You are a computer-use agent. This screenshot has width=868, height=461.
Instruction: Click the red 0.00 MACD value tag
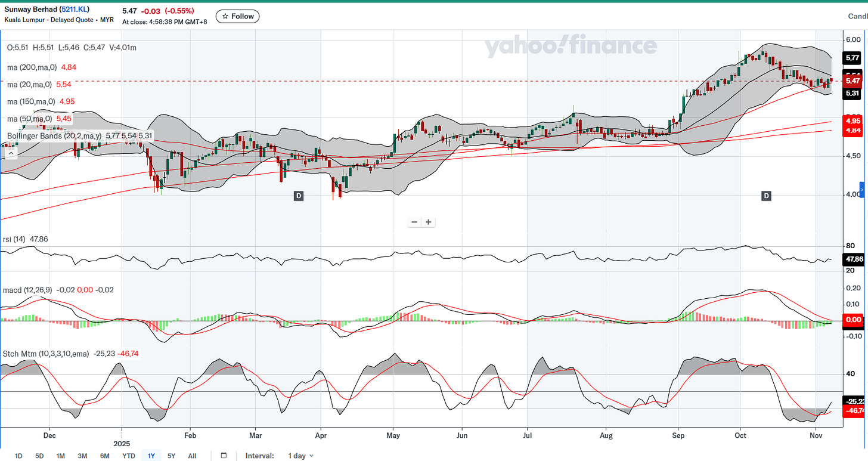pyautogui.click(x=853, y=320)
